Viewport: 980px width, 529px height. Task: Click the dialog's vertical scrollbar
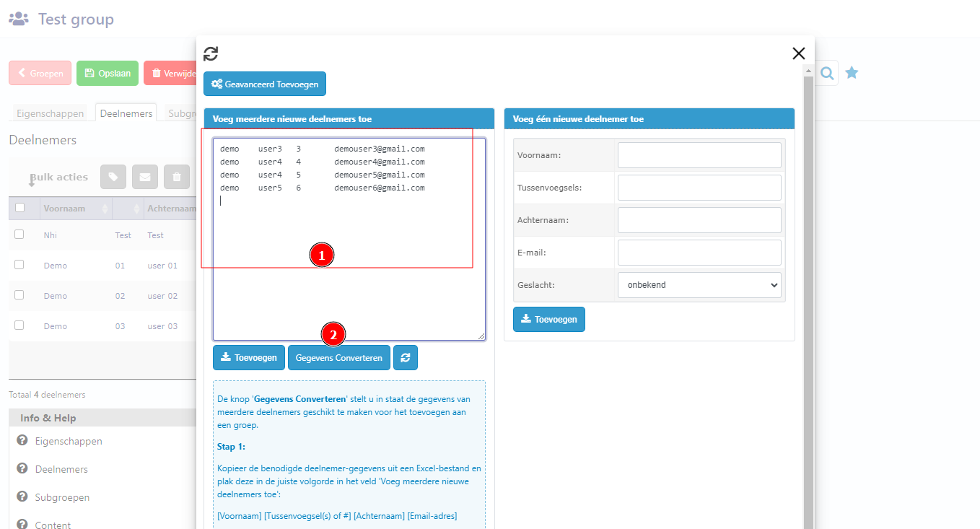point(808,289)
